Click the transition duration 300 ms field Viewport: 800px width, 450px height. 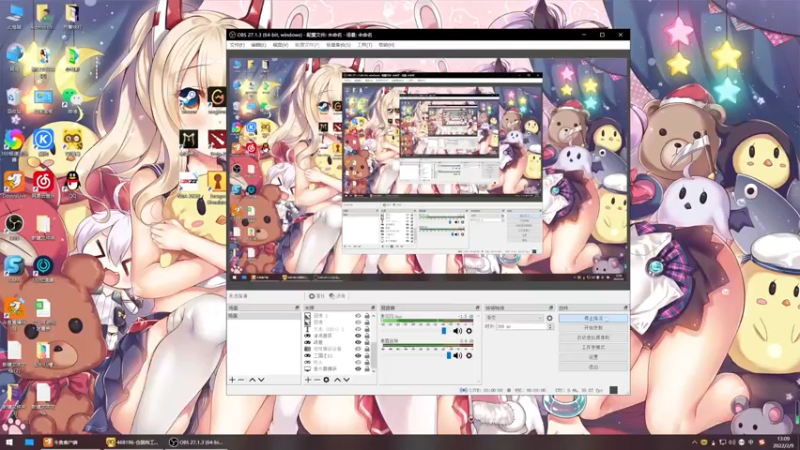coord(521,327)
